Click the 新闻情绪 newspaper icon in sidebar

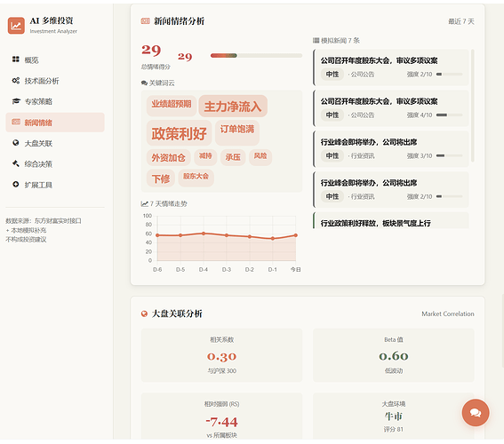point(16,122)
